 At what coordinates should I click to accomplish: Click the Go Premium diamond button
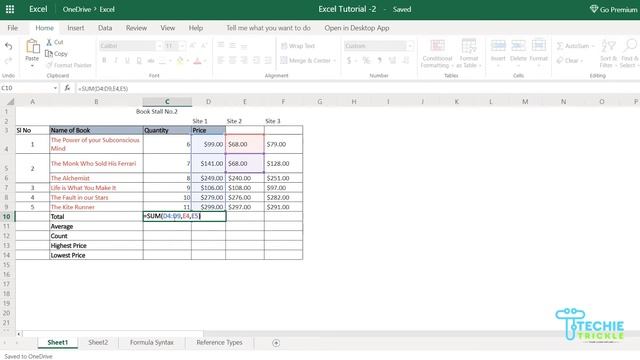613,9
